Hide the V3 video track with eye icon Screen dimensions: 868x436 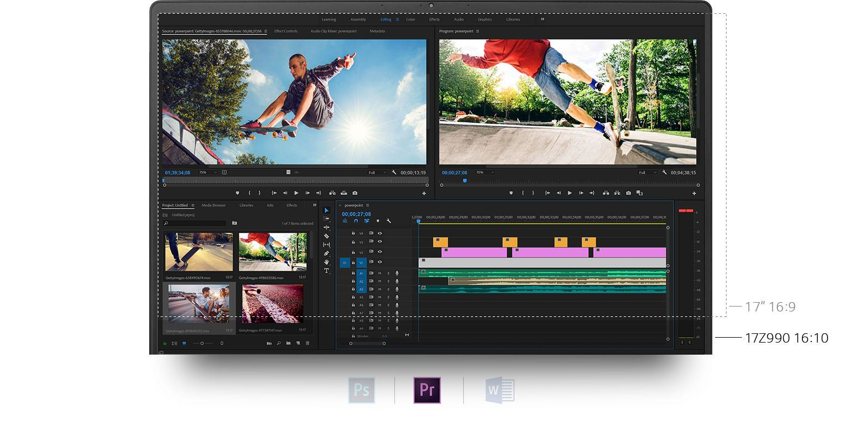pyautogui.click(x=380, y=241)
